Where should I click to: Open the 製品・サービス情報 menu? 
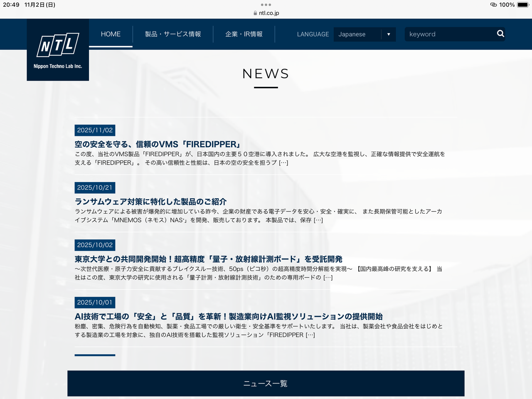(x=172, y=34)
